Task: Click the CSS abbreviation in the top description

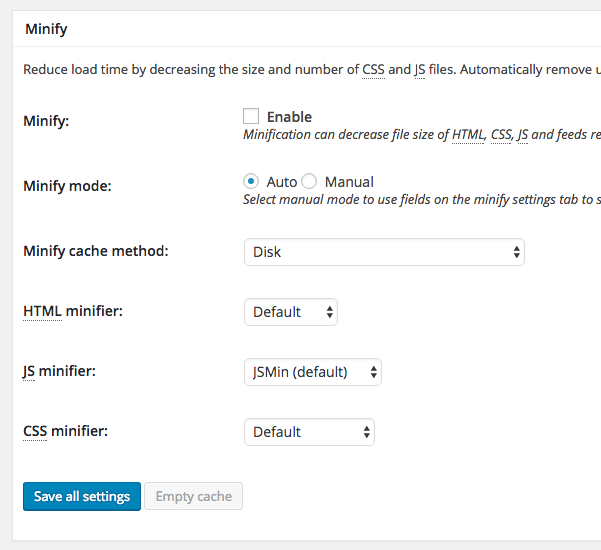Action: point(373,70)
